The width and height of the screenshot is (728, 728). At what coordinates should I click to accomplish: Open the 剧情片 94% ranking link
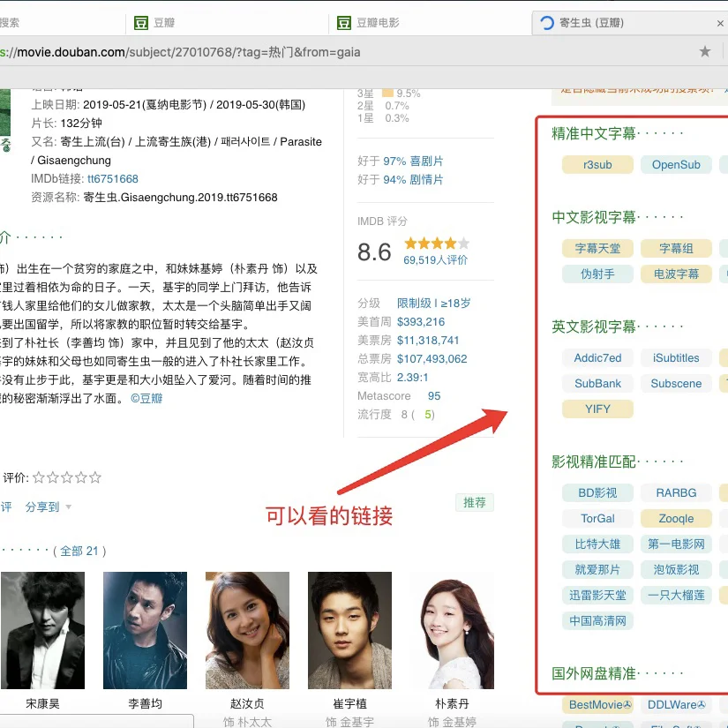tap(413, 180)
